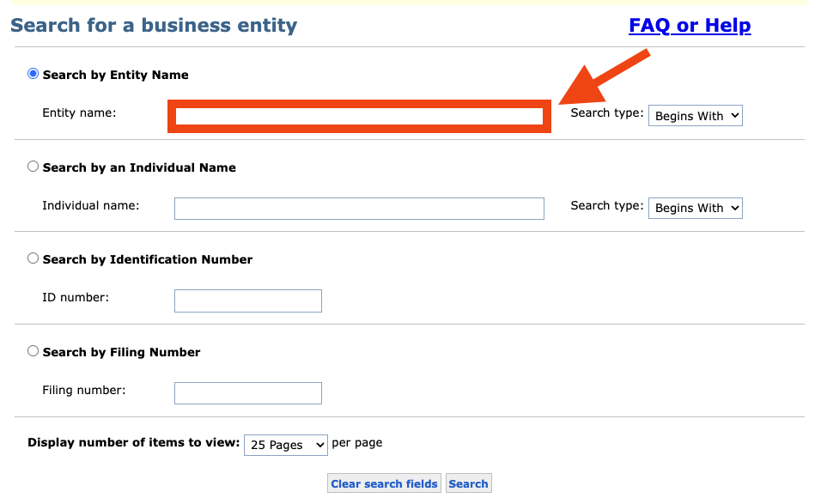Click the 'Search by an Individual Name' label text
Viewport: 821px width, 504px height.
(139, 167)
